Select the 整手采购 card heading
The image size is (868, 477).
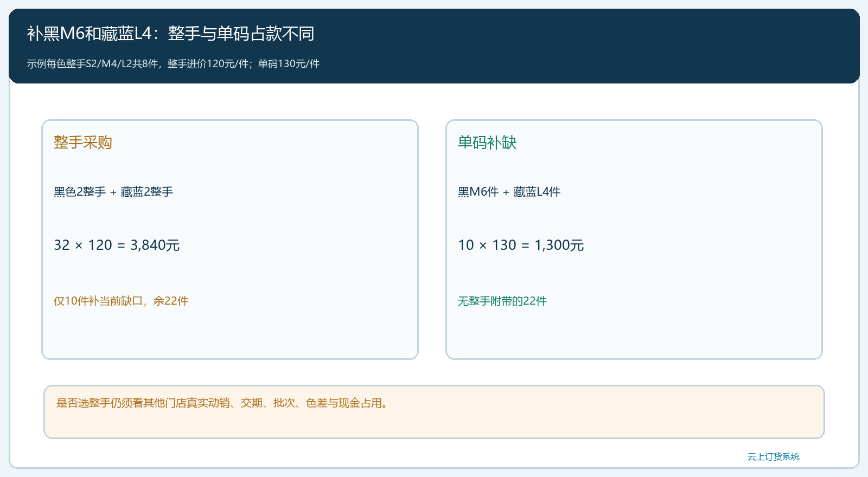[83, 143]
